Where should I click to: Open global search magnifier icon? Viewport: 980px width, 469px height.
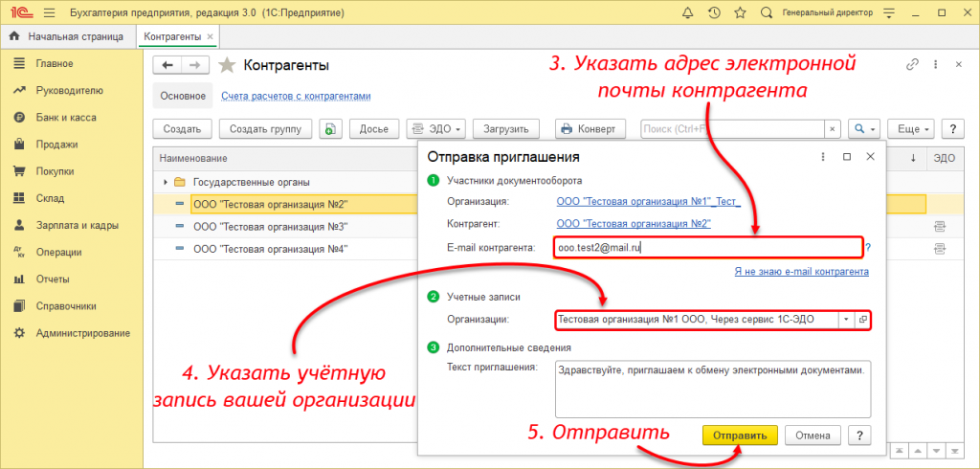(x=767, y=12)
